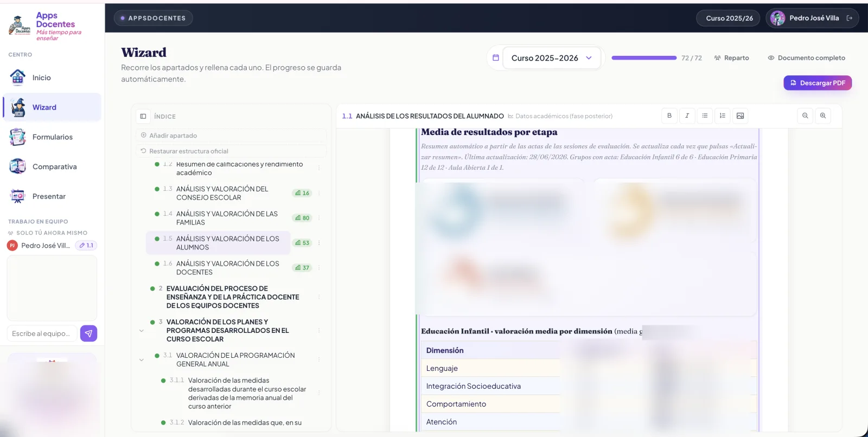Click the Media de resultados por etapa heading
Viewport: 868px width, 437px height.
(x=489, y=132)
